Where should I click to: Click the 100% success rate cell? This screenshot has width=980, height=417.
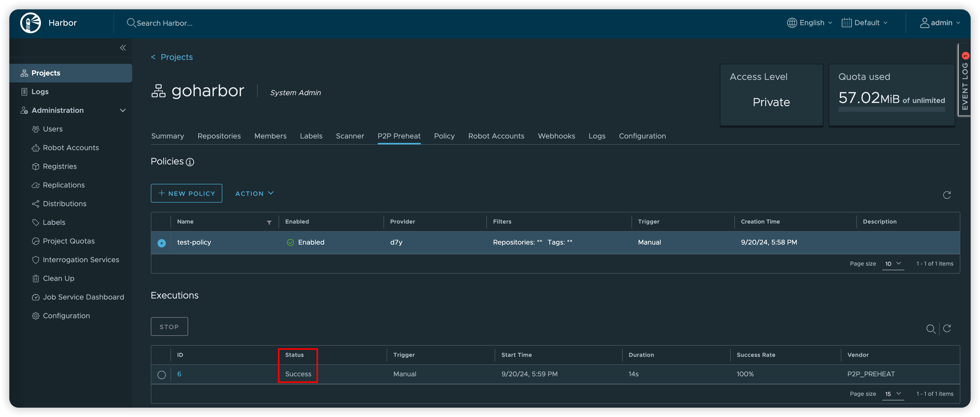(x=745, y=374)
